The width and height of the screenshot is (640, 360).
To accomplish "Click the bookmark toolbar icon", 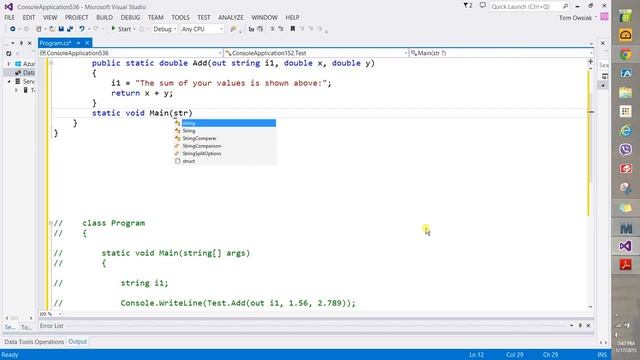I will pos(293,29).
